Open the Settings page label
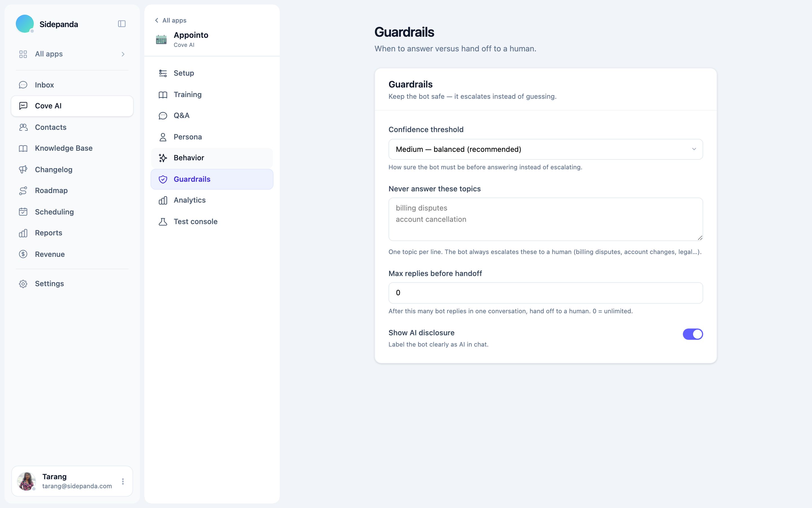This screenshot has width=812, height=508. [49, 284]
